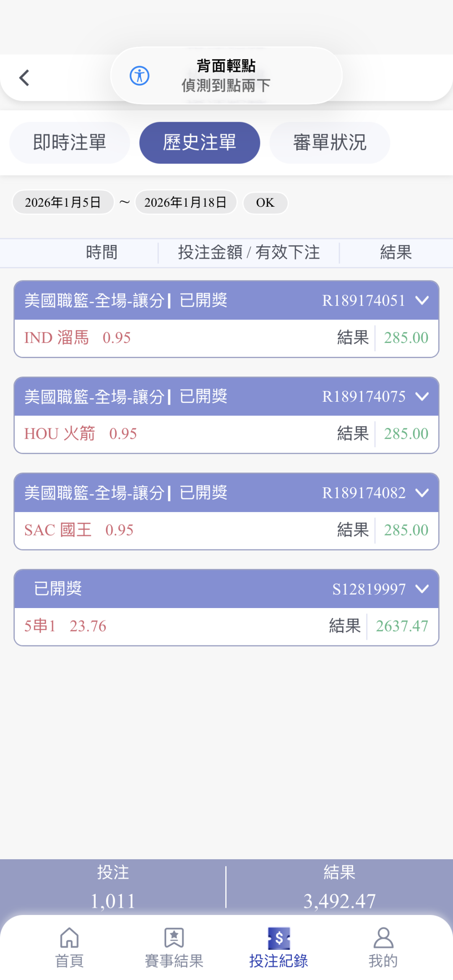Open the end date 2026年1月18日 picker
Screen dimensions: 453x980
(x=185, y=203)
